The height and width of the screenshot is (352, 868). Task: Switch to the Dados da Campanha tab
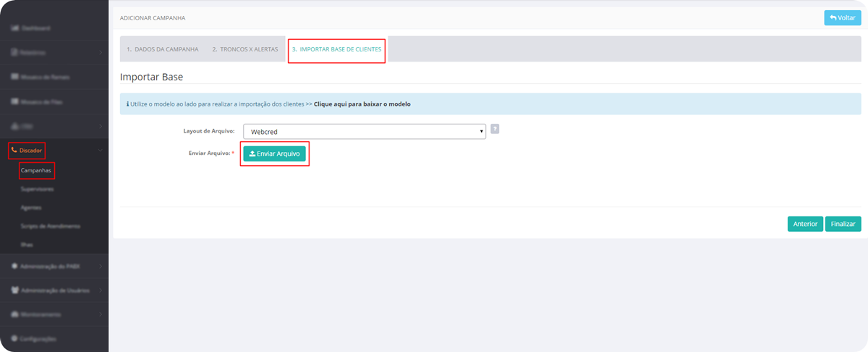pos(162,49)
